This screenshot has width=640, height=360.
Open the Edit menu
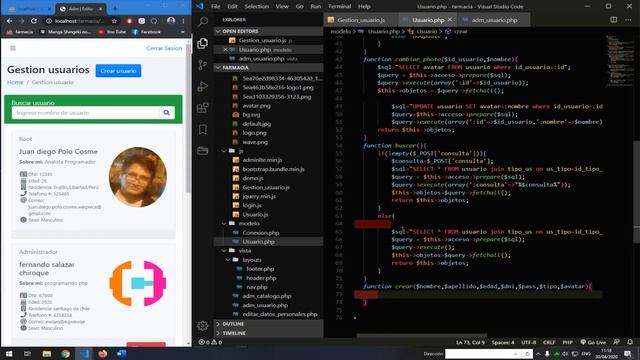[x=232, y=7]
